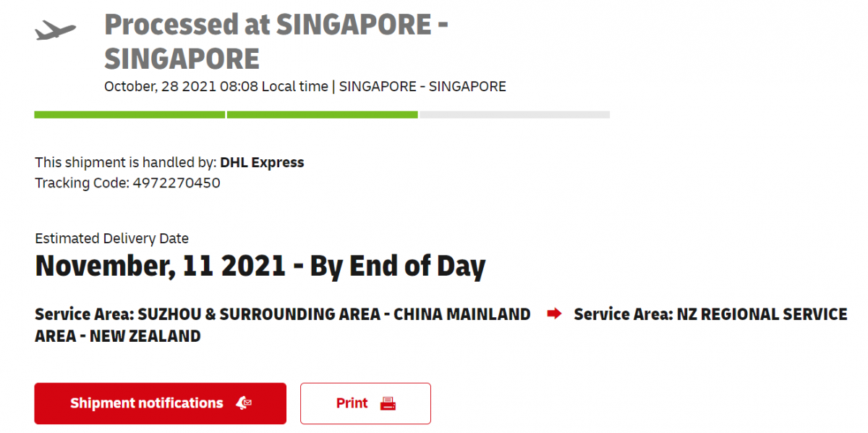Screen dimensions: 868x433
Task: Print the tracking details
Action: pos(365,403)
